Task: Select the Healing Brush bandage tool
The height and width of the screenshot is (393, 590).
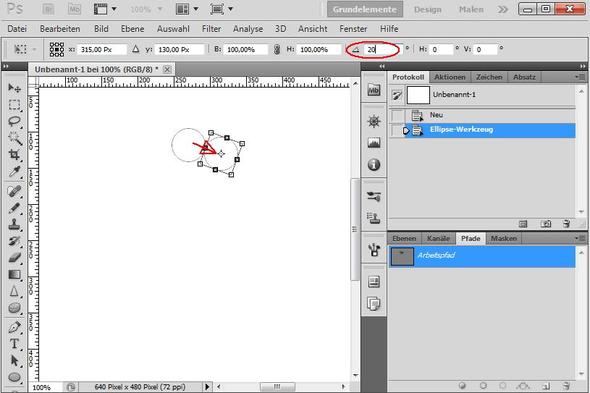Action: pos(14,191)
